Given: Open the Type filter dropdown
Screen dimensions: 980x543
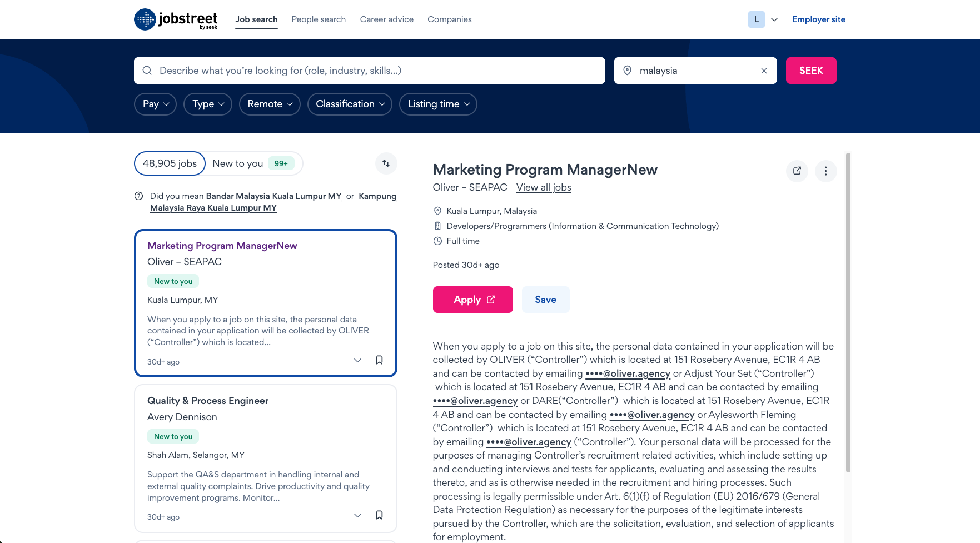Looking at the screenshot, I should [x=208, y=104].
